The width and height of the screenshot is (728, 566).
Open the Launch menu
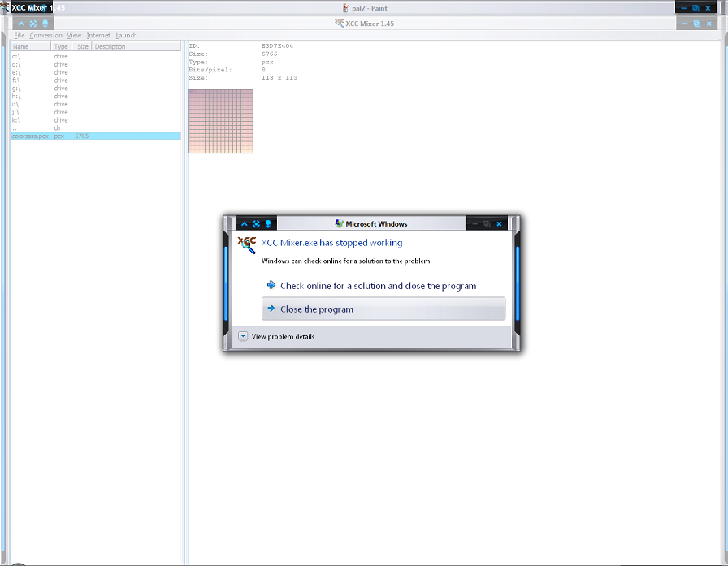pos(126,36)
